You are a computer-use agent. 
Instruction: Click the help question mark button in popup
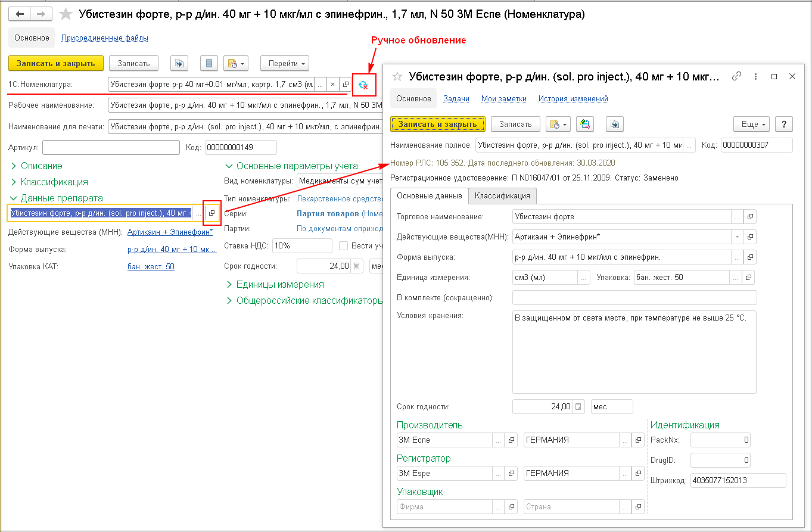pyautogui.click(x=784, y=124)
